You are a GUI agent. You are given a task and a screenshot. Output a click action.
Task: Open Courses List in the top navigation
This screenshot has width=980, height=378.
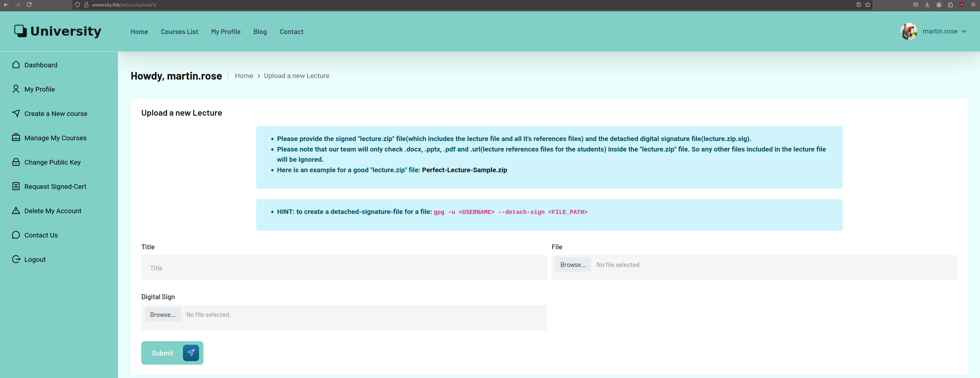pos(180,31)
